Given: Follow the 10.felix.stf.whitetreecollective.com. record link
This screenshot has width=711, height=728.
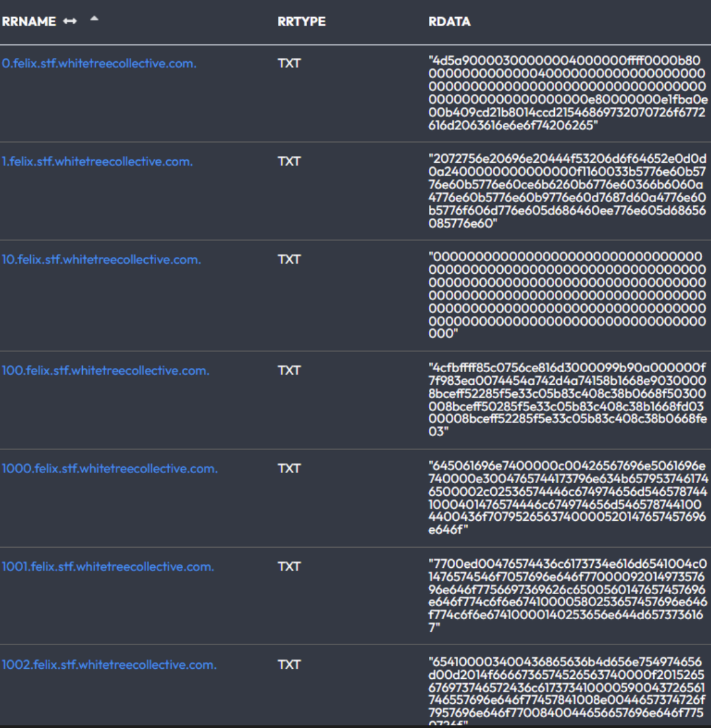Looking at the screenshot, I should click(101, 260).
